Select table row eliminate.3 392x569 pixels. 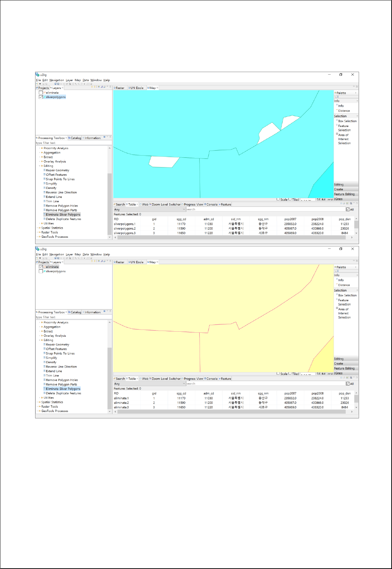click(x=234, y=407)
